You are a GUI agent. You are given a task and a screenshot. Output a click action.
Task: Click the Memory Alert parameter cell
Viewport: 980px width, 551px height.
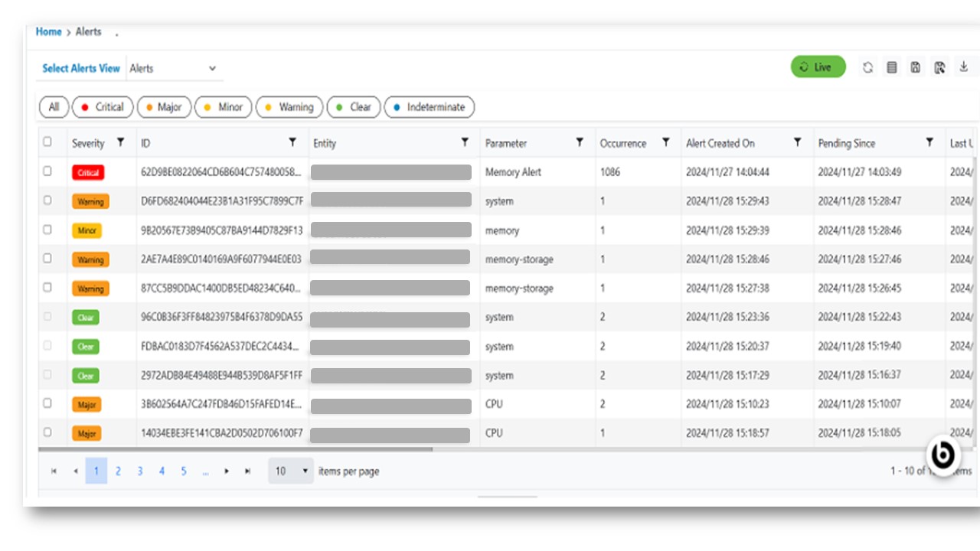[513, 172]
